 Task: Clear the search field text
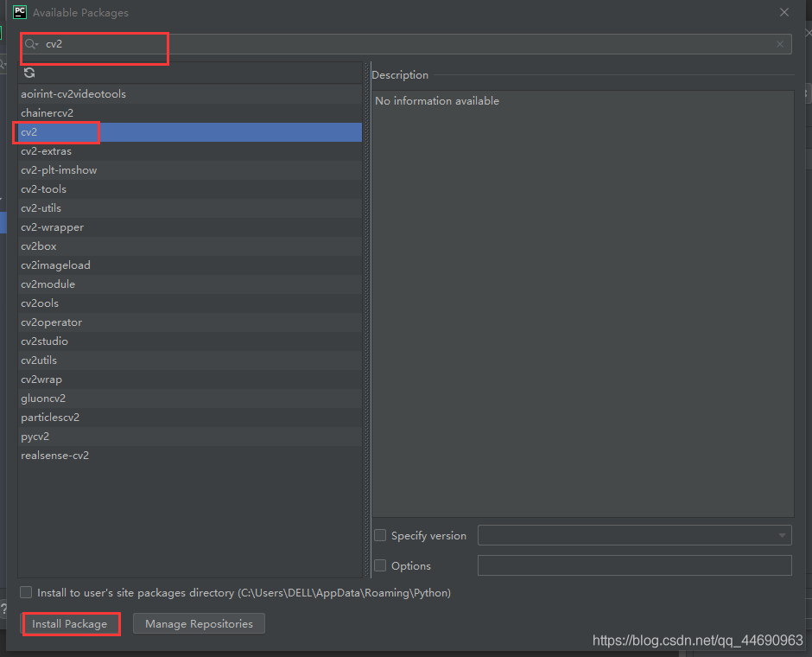pyautogui.click(x=780, y=45)
